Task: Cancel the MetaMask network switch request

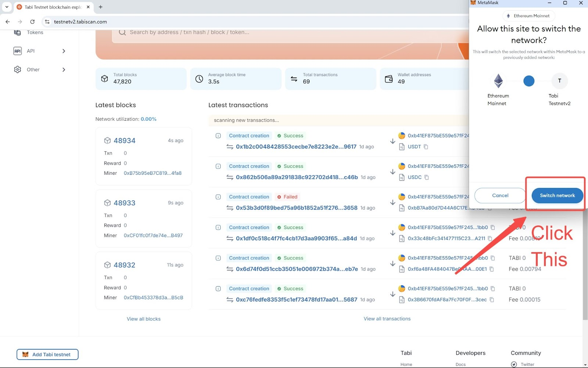Action: (500, 195)
